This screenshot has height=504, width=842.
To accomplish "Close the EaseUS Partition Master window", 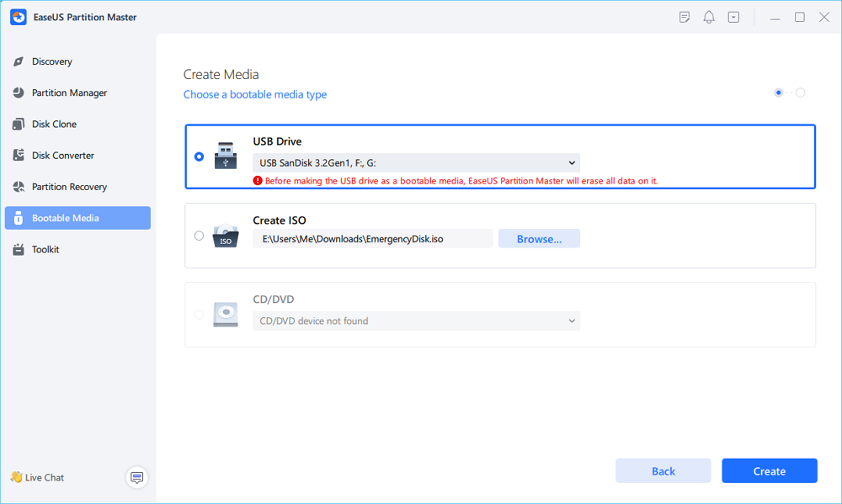I will [x=824, y=17].
